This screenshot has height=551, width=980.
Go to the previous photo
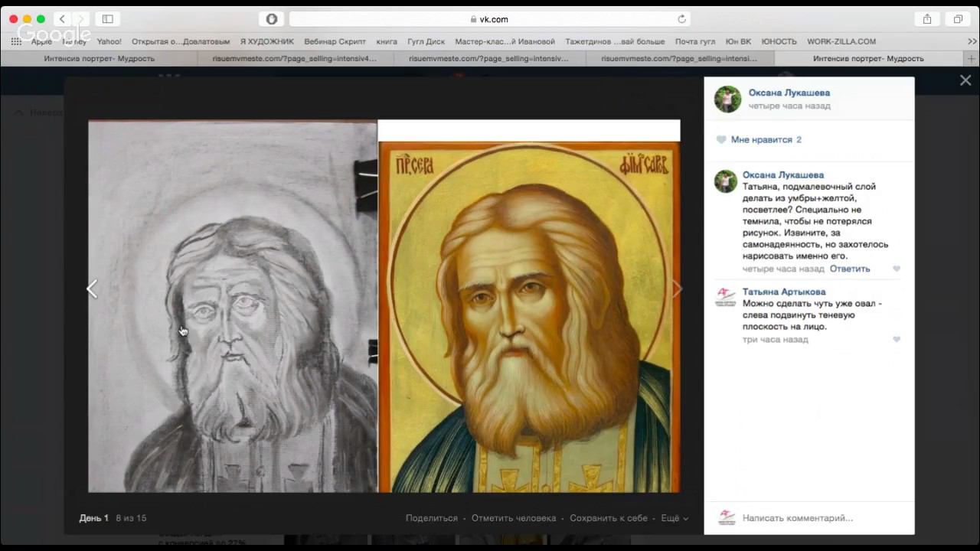93,289
